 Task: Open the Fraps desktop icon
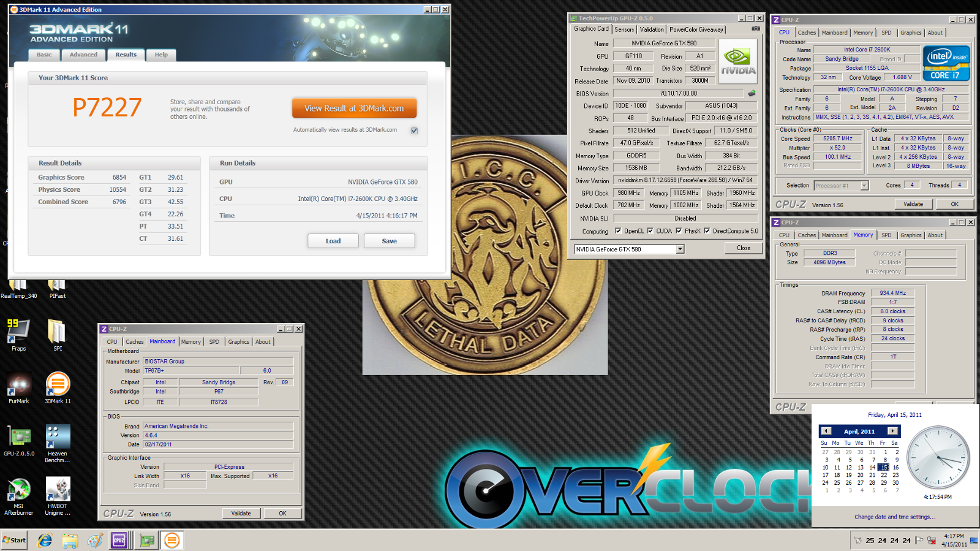point(18,335)
